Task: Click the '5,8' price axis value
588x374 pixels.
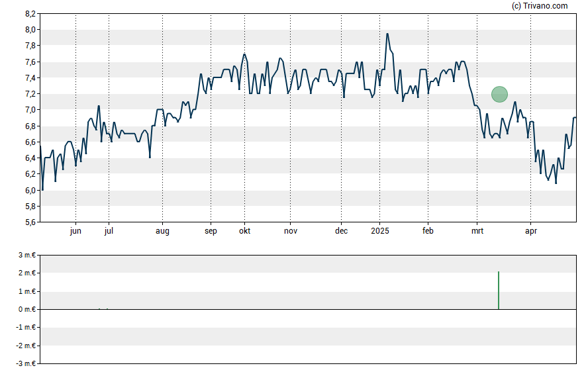Action: click(30, 207)
